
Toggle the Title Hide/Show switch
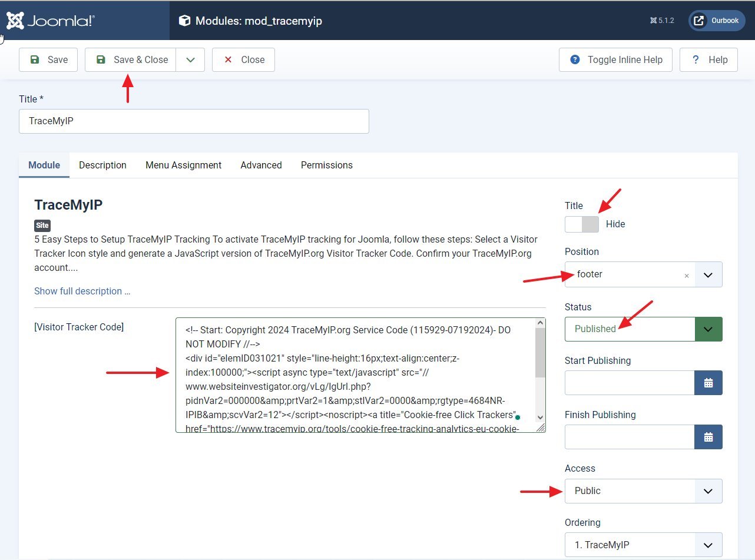(x=582, y=224)
